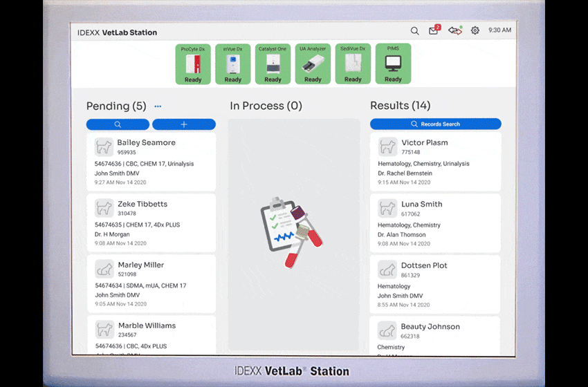588x387 pixels.
Task: Click dog icon for Marble Williams
Action: tap(104, 330)
